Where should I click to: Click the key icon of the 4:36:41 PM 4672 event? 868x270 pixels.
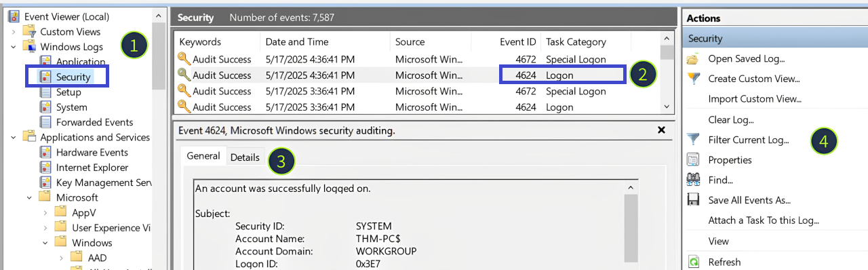[x=184, y=59]
